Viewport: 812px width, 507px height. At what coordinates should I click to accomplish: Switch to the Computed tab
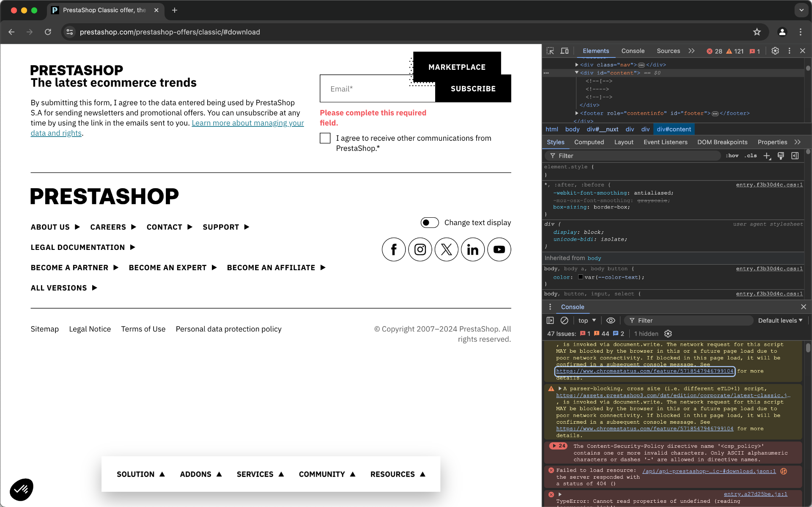coord(589,142)
